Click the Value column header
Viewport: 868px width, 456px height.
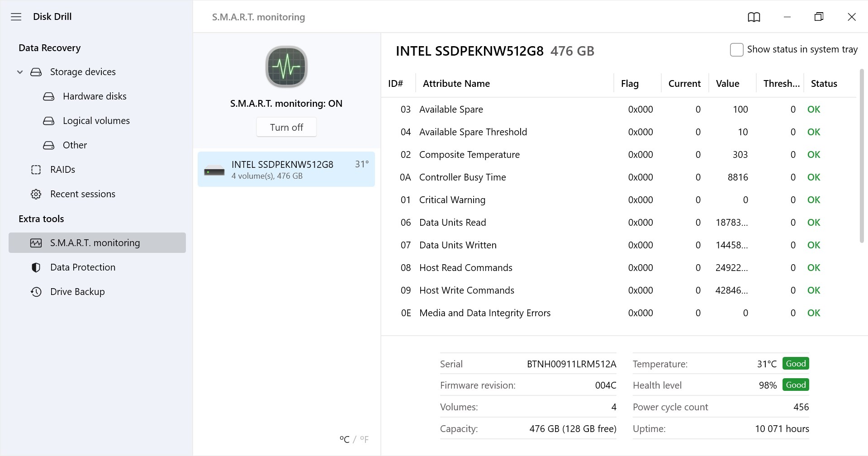pyautogui.click(x=727, y=84)
